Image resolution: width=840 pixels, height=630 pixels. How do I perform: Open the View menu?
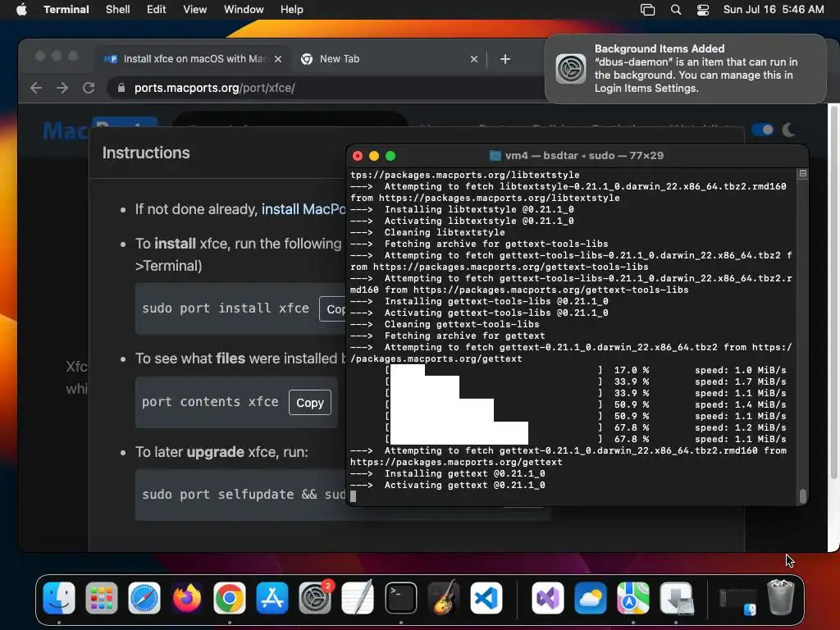(195, 9)
